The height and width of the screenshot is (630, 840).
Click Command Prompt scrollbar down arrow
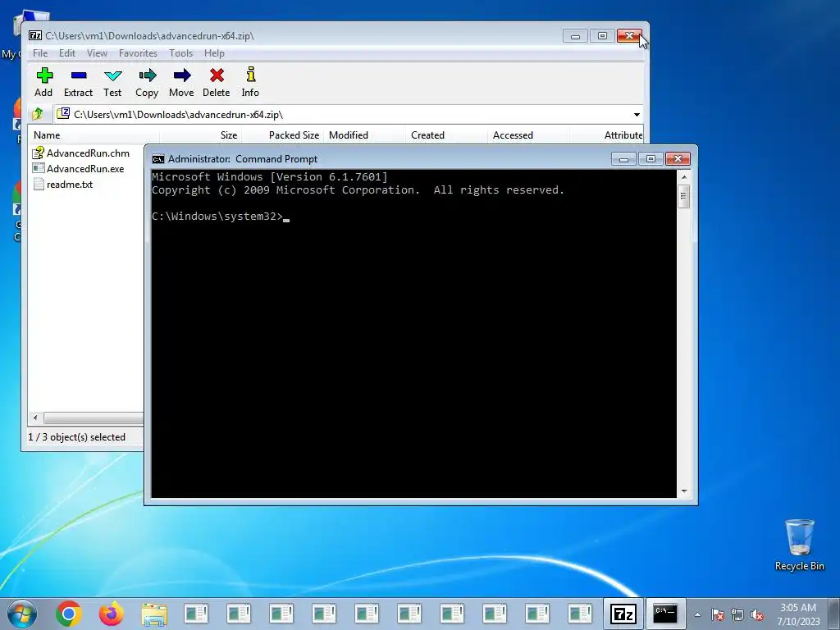(683, 491)
